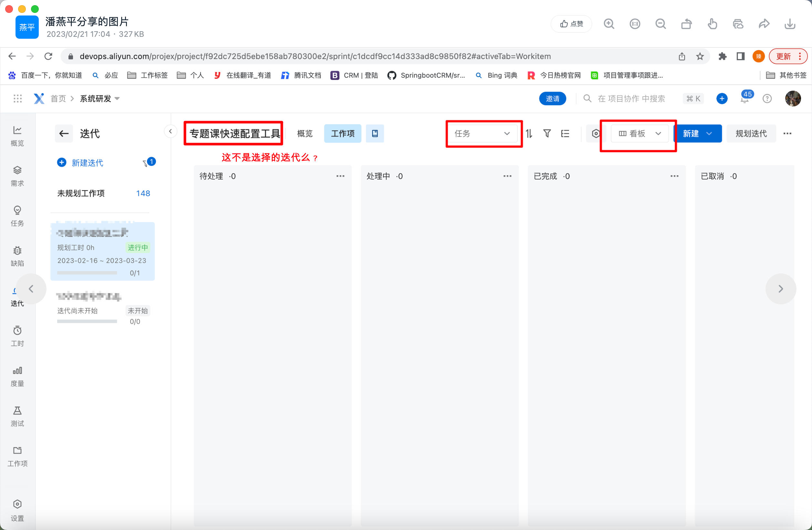Open 度量 in the left sidebar
This screenshot has height=530, width=812.
(x=17, y=376)
